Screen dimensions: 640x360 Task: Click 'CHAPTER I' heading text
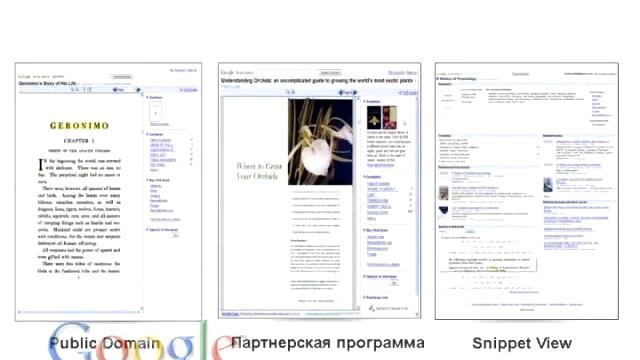click(79, 141)
